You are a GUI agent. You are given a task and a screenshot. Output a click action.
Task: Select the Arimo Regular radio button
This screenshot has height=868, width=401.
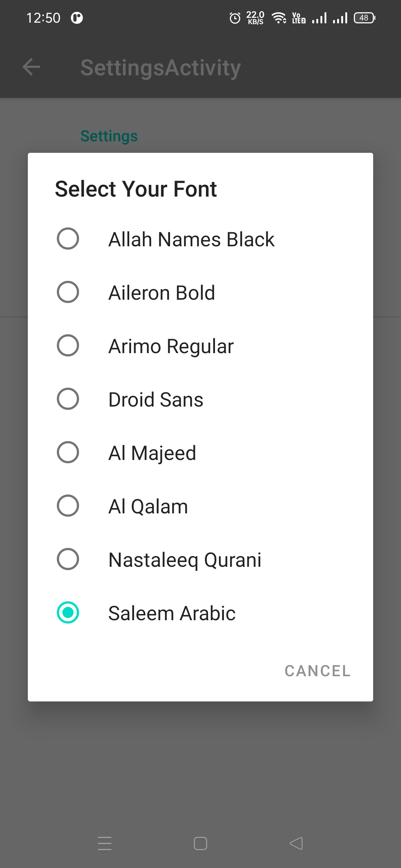68,345
